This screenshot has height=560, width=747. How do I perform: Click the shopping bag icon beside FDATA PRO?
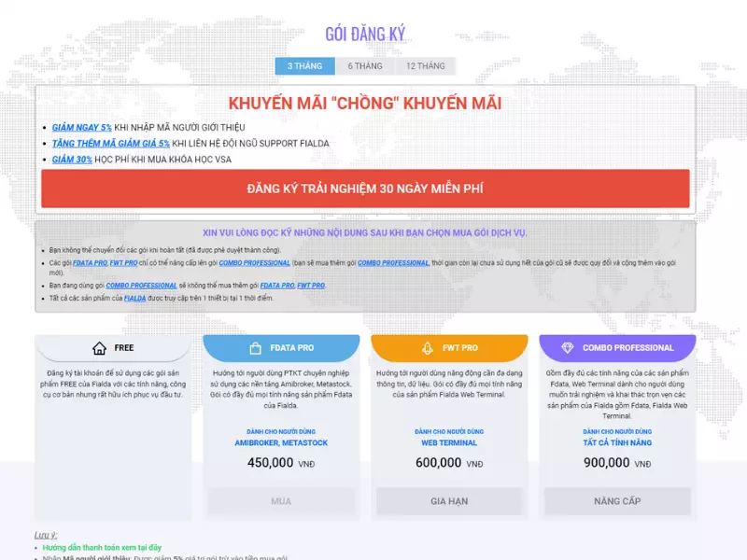[255, 348]
